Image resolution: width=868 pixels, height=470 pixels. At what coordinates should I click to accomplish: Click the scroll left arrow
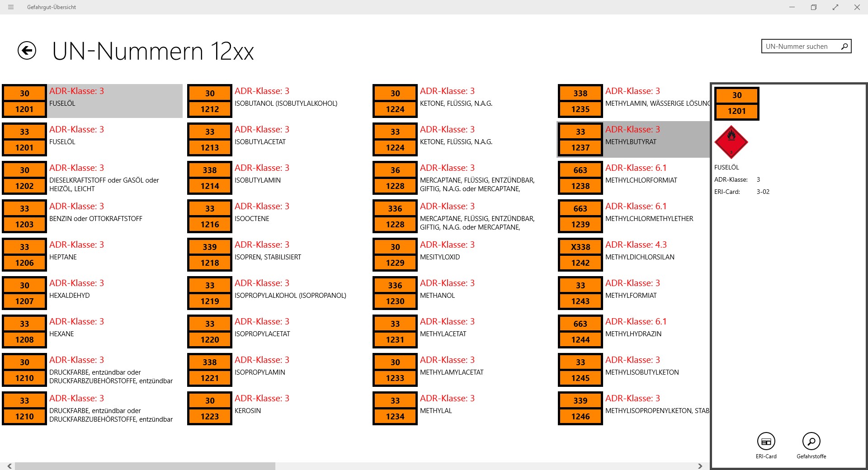click(x=9, y=466)
